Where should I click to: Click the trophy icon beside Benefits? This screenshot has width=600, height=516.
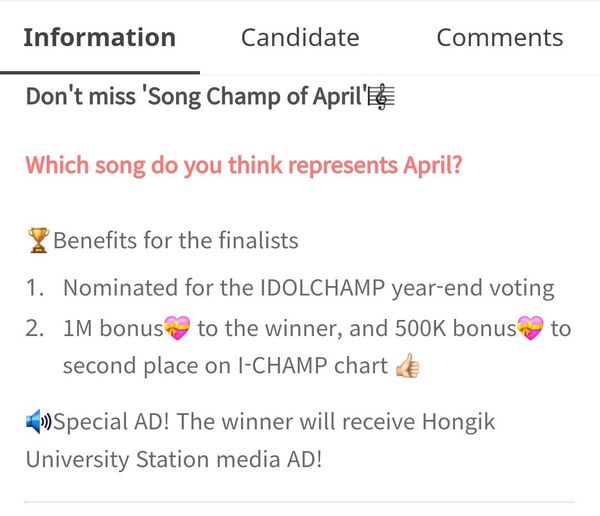pyautogui.click(x=38, y=240)
